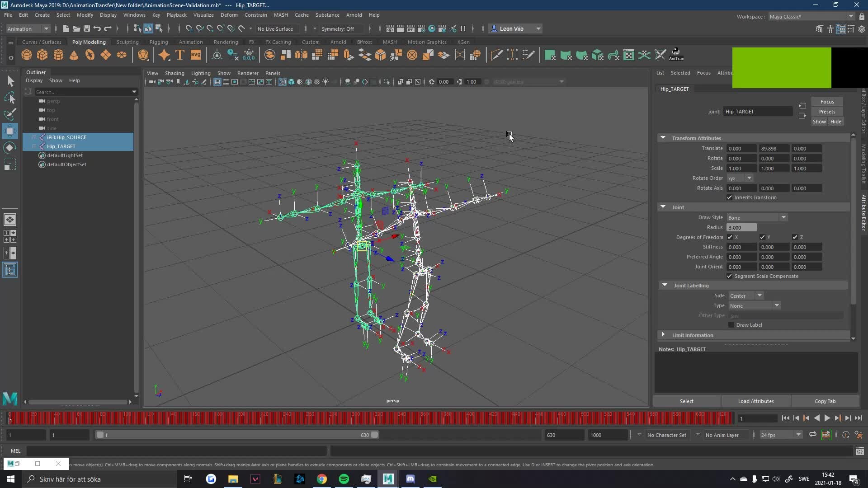Change Draw Style from Bone

(x=783, y=217)
